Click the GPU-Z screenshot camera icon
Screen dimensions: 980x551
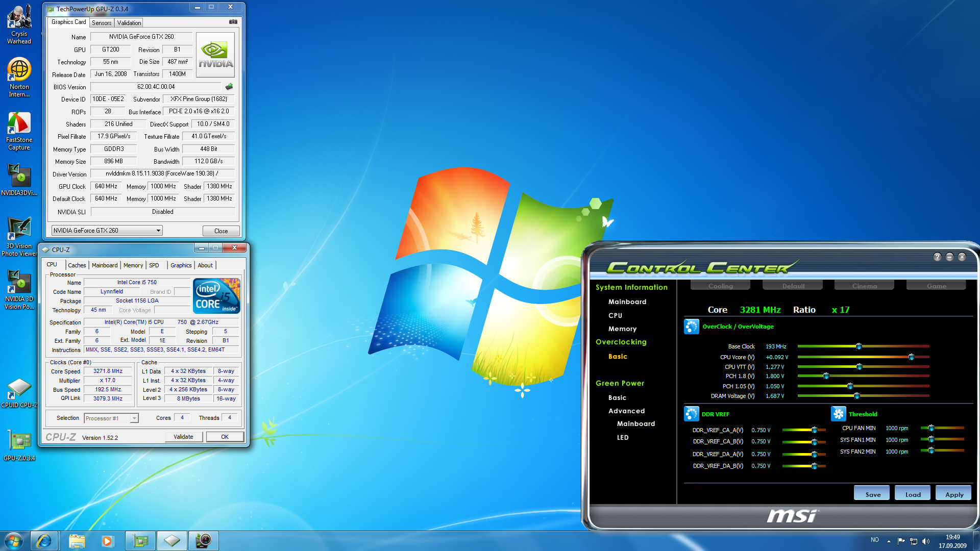(233, 22)
